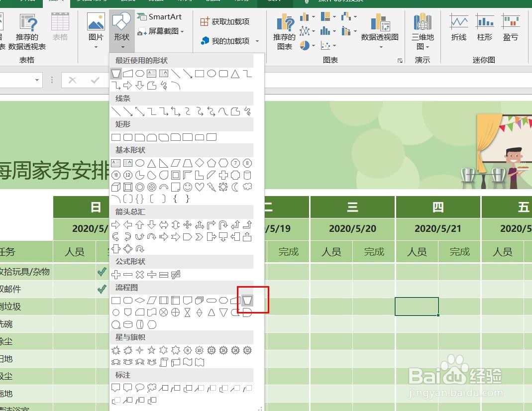Cancel formula bar entry (X)

point(72,80)
